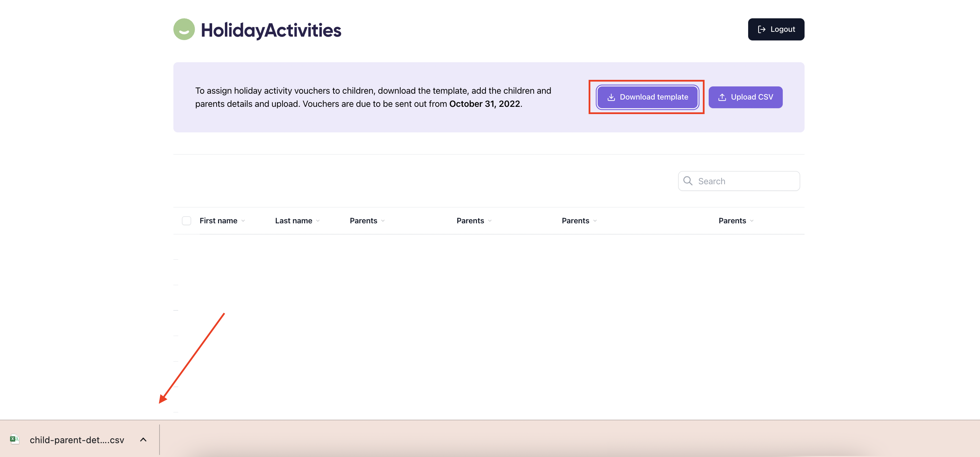Sort by First name column chevron
The height and width of the screenshot is (457, 980).
(x=243, y=221)
